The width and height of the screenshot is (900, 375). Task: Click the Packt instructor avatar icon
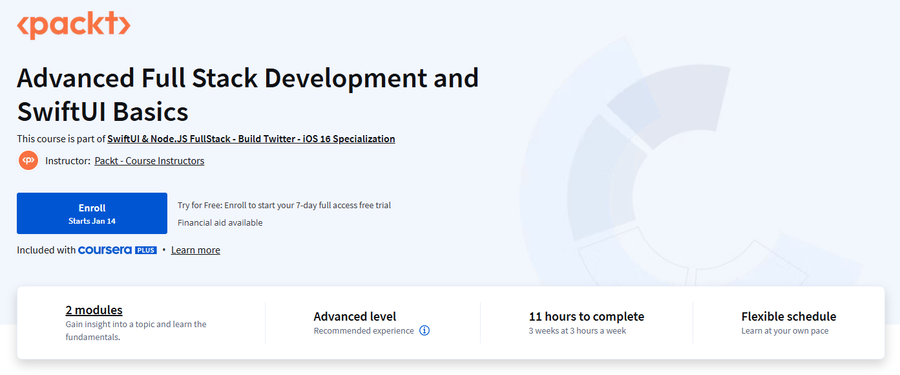[x=28, y=161]
